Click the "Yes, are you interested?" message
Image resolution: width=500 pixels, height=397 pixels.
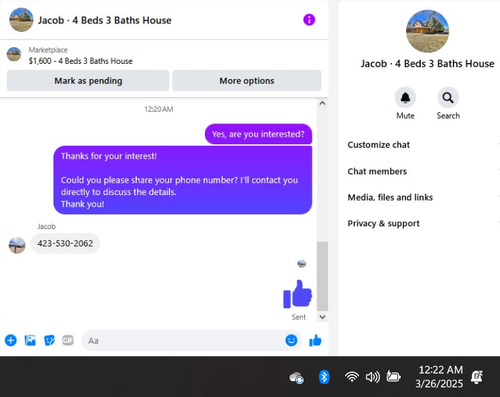tap(258, 134)
